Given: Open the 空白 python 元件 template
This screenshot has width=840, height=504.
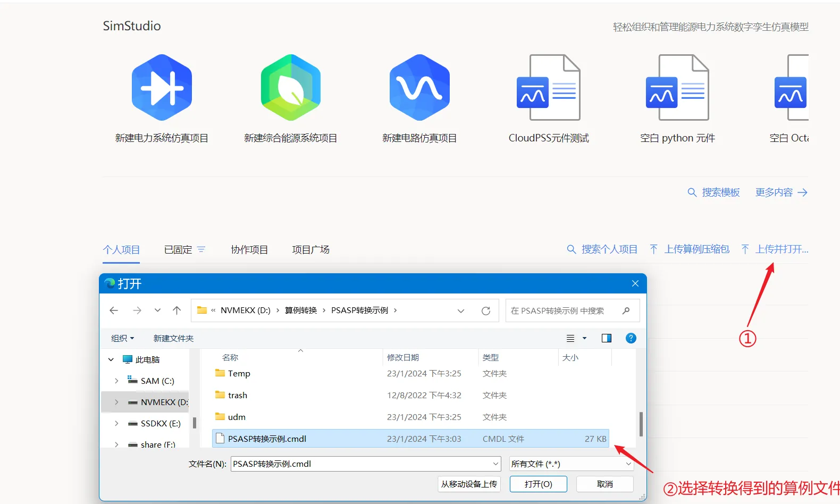Looking at the screenshot, I should [x=677, y=99].
